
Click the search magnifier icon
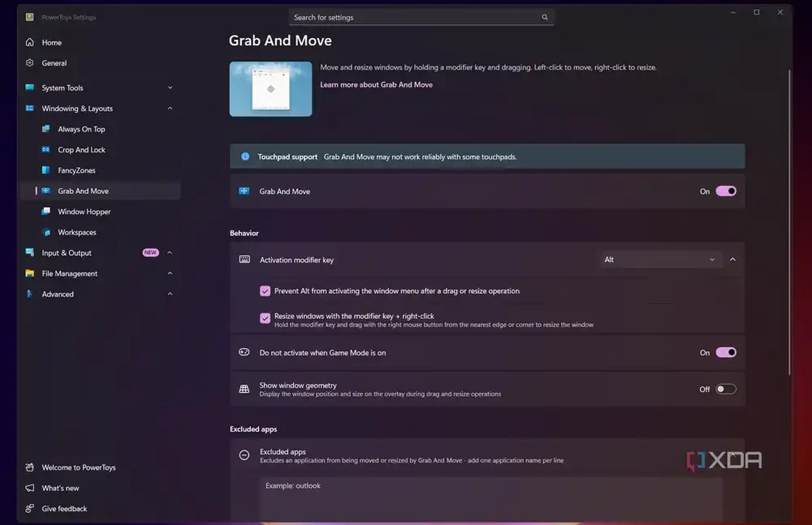pyautogui.click(x=545, y=18)
